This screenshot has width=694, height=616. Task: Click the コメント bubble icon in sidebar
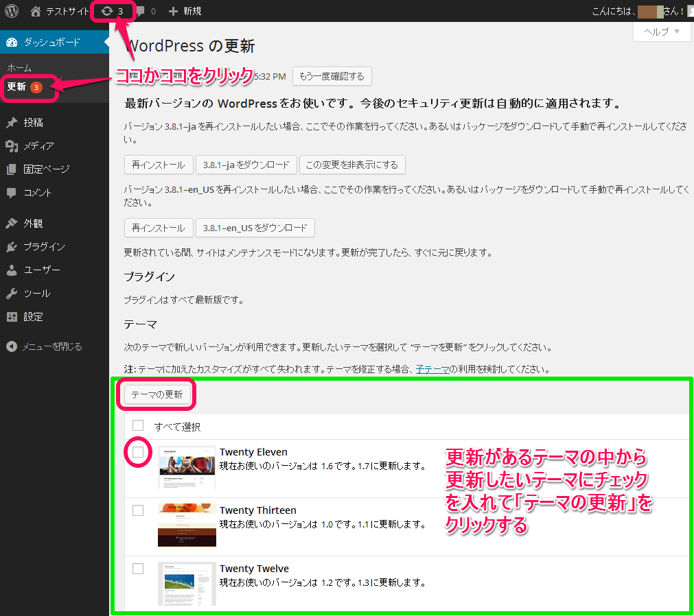[x=12, y=193]
